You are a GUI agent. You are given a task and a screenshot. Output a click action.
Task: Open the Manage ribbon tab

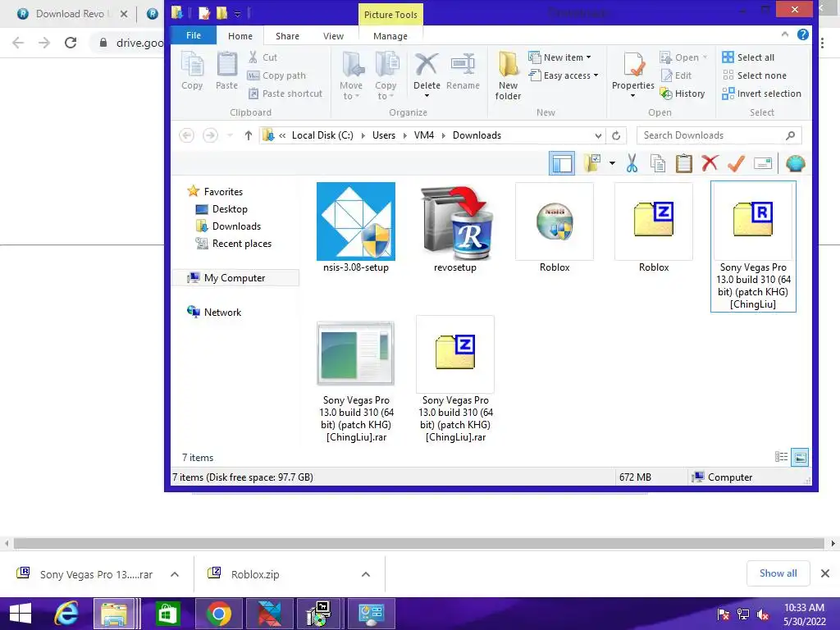pyautogui.click(x=390, y=36)
